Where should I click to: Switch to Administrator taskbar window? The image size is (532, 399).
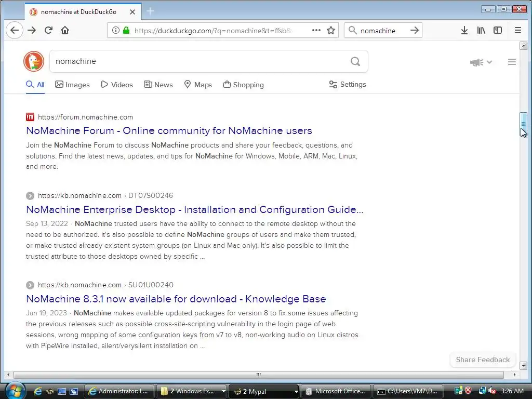coord(119,391)
